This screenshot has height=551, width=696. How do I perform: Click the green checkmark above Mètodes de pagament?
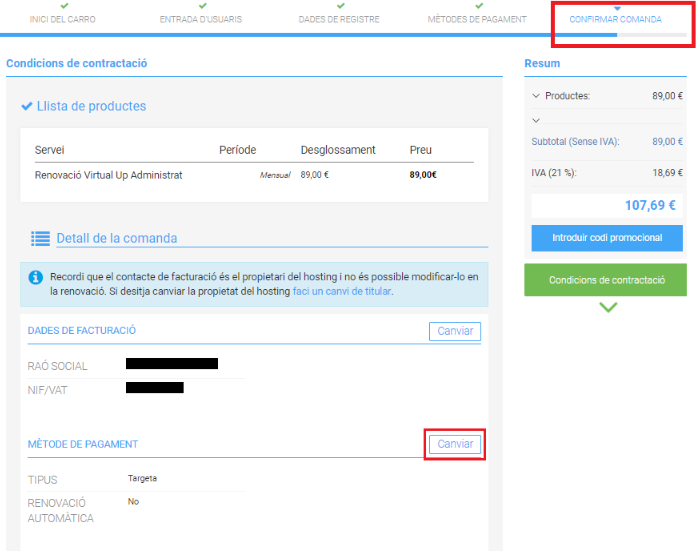(x=479, y=6)
